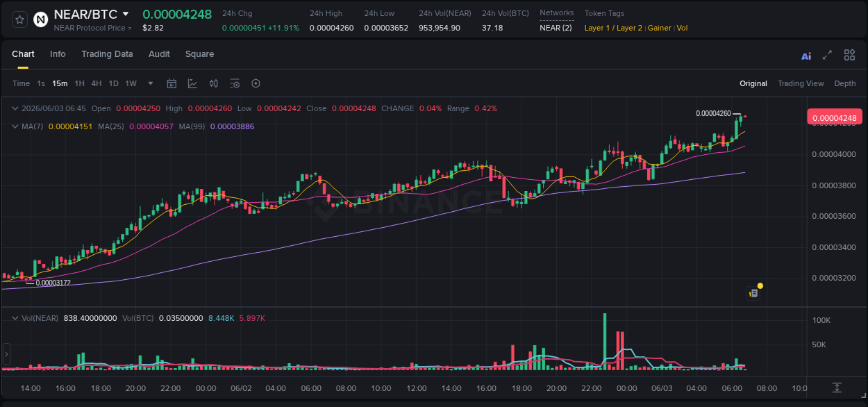Open the hexagon chart settings icon

[x=256, y=83]
